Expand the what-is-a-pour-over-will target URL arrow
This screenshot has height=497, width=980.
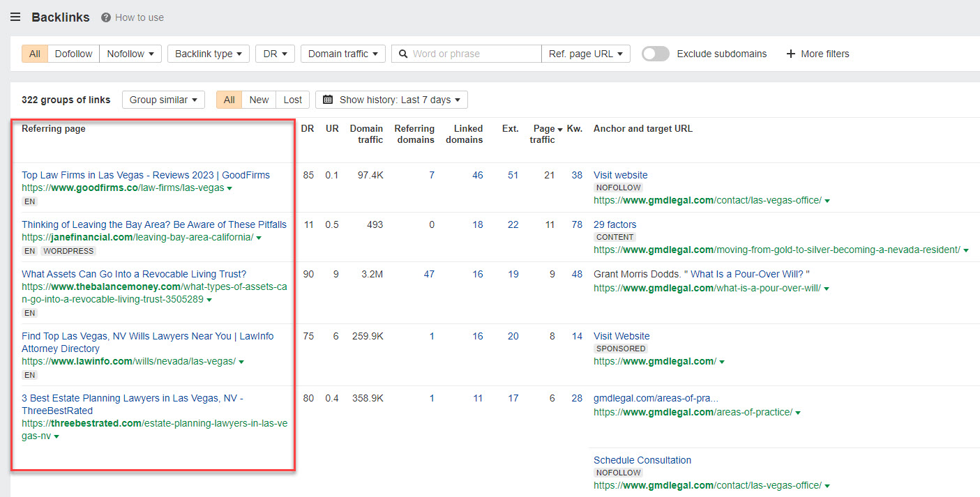click(827, 289)
